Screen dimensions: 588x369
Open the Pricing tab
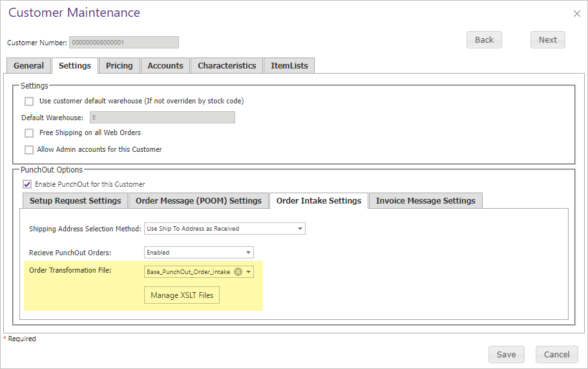click(x=120, y=66)
